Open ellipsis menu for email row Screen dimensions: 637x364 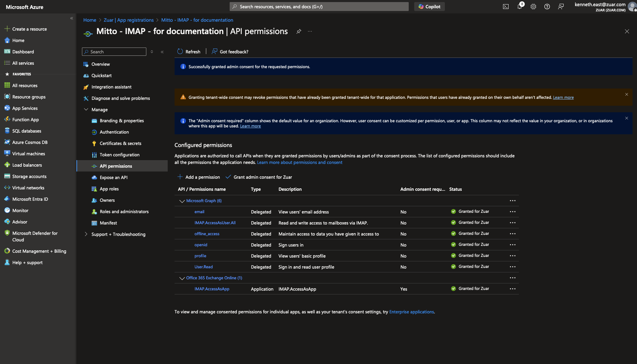(513, 212)
